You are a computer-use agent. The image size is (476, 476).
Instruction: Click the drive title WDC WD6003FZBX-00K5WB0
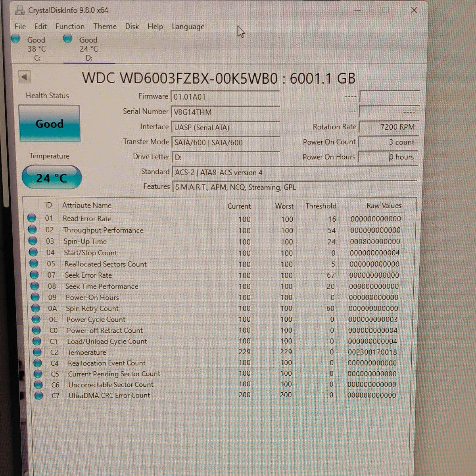180,78
